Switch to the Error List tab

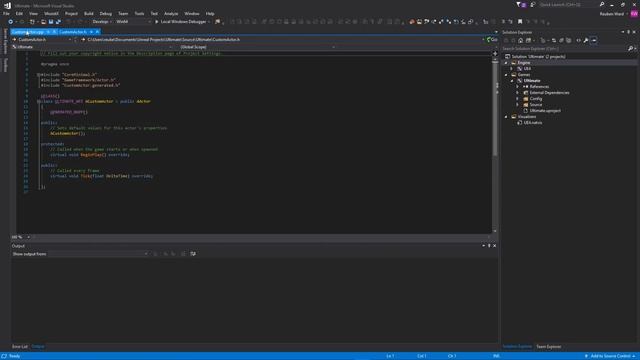point(20,347)
